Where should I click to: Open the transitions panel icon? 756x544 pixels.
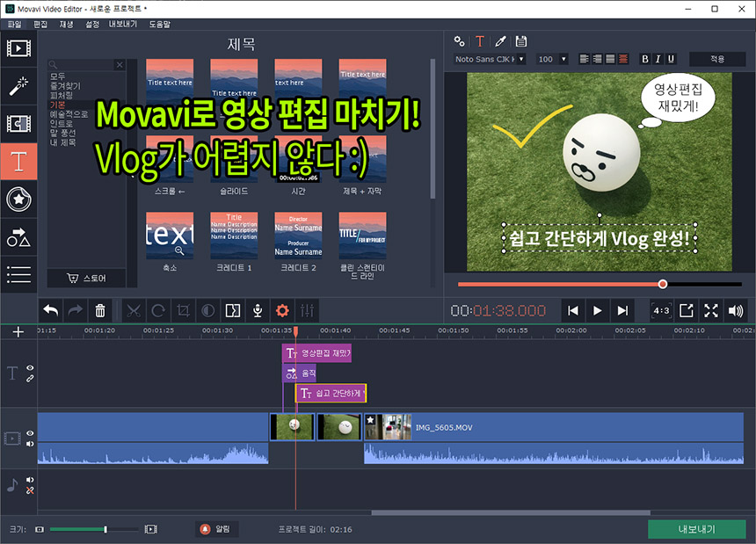click(18, 124)
